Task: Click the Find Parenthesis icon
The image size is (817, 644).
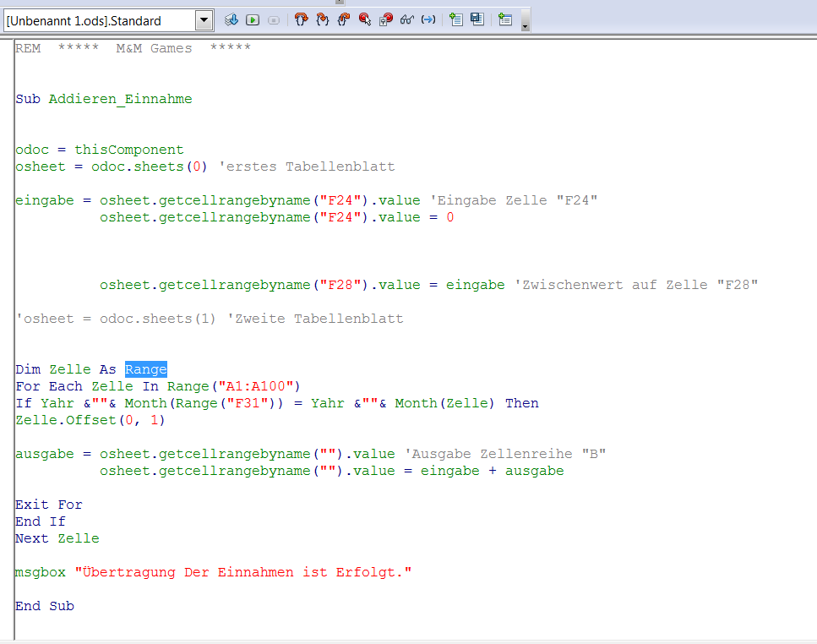Action: [428, 19]
